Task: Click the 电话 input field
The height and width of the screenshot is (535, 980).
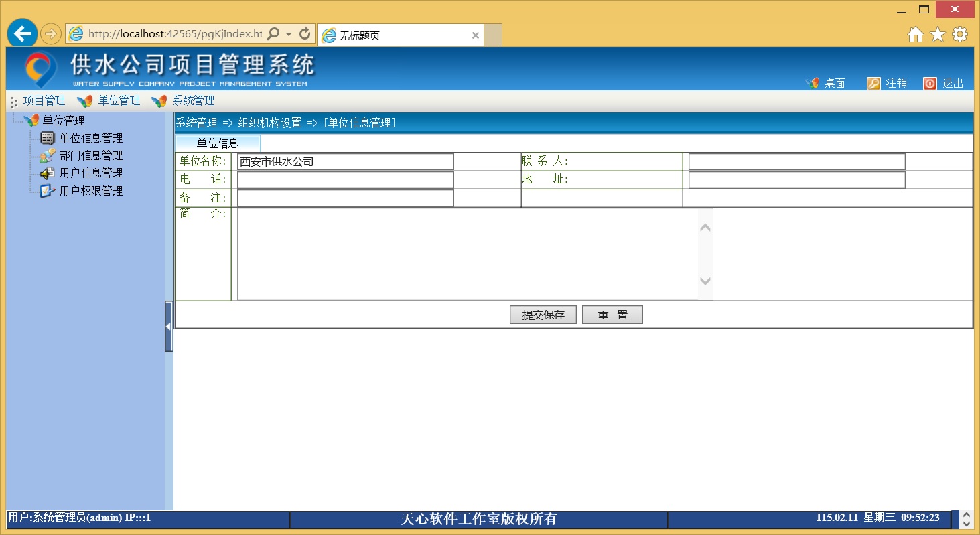Action: point(345,180)
